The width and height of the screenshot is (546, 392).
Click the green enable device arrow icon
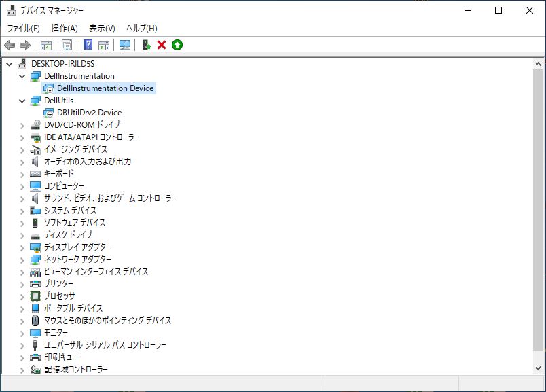point(178,45)
